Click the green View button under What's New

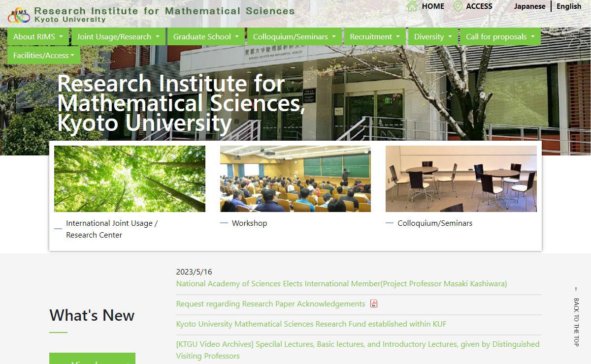tap(92, 359)
